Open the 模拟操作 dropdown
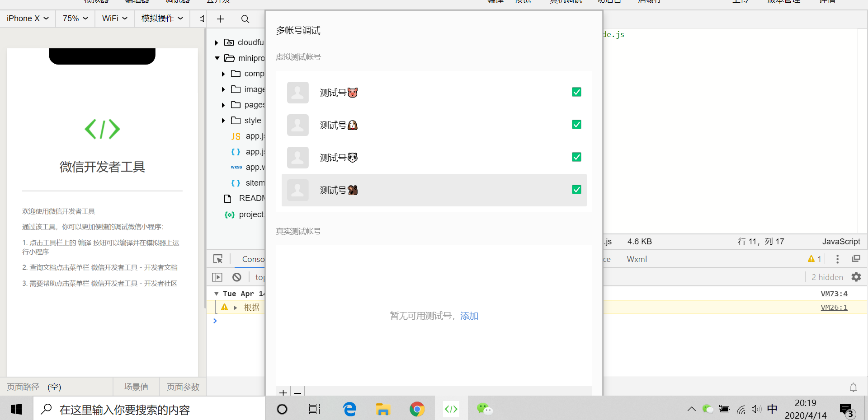The height and width of the screenshot is (420, 868). point(162,19)
